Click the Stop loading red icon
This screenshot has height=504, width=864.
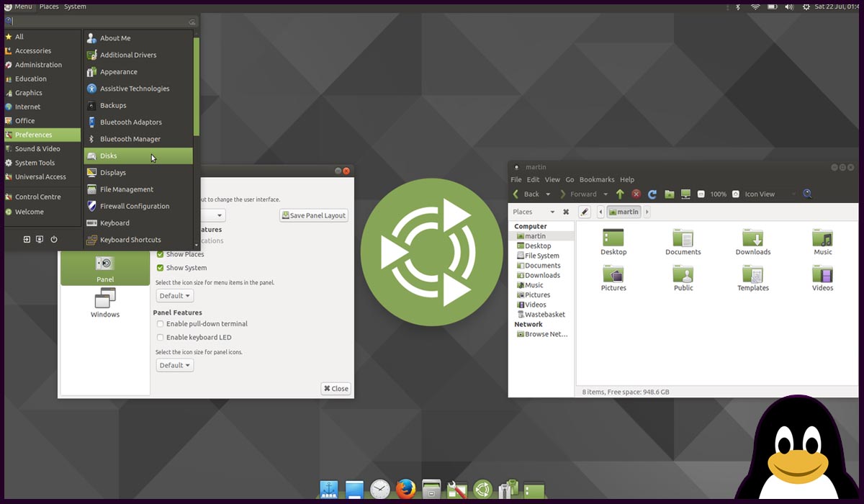[x=636, y=194]
